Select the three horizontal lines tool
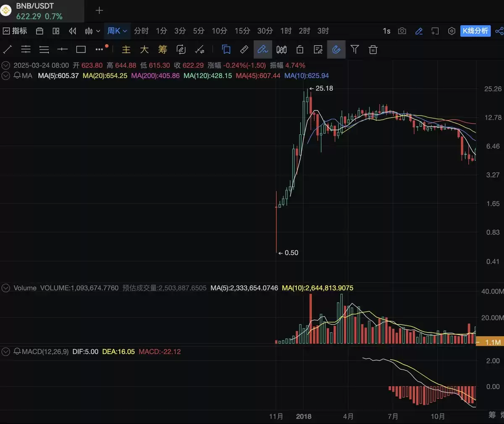Screen dimensions: 504x424 point(44,50)
